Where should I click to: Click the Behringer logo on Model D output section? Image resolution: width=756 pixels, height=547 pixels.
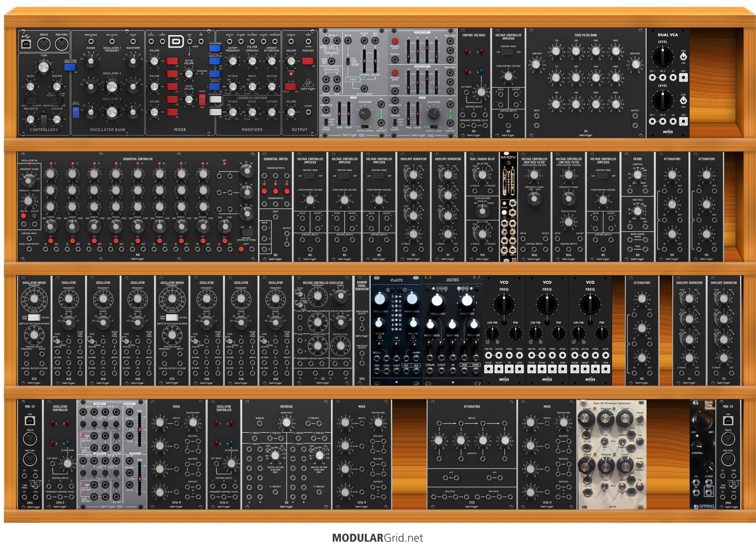tap(308, 84)
